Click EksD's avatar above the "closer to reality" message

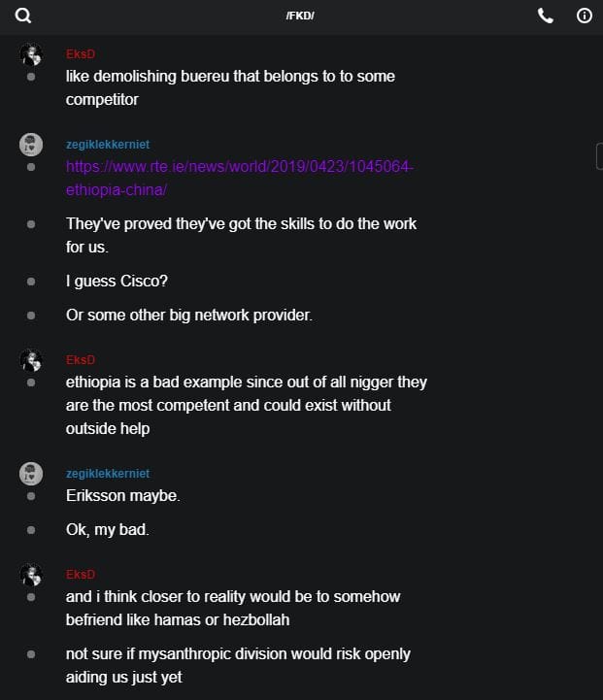coord(31,575)
